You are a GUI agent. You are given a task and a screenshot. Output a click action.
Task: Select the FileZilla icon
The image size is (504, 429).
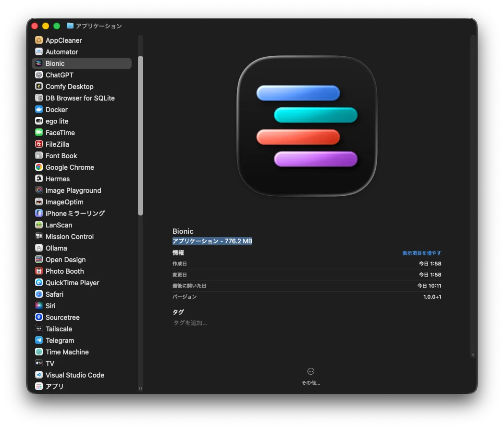(39, 144)
